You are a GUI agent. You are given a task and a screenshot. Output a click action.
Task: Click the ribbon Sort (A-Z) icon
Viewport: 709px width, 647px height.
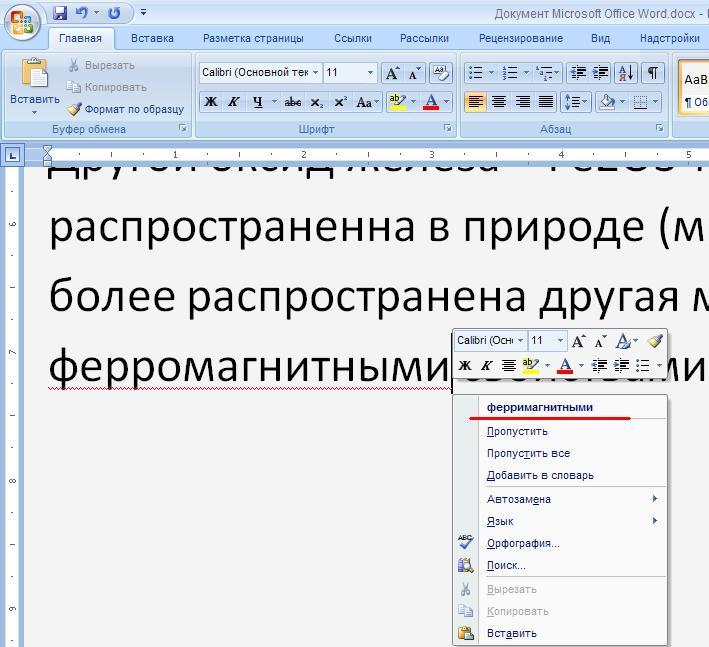tap(626, 73)
